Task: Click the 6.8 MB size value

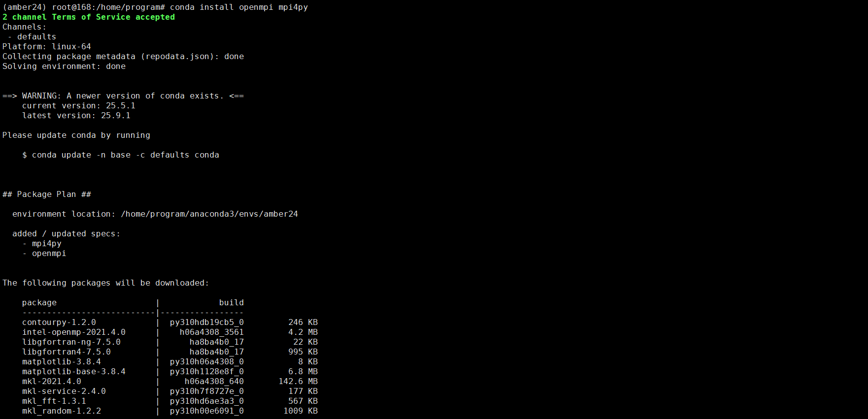Action: (x=303, y=372)
